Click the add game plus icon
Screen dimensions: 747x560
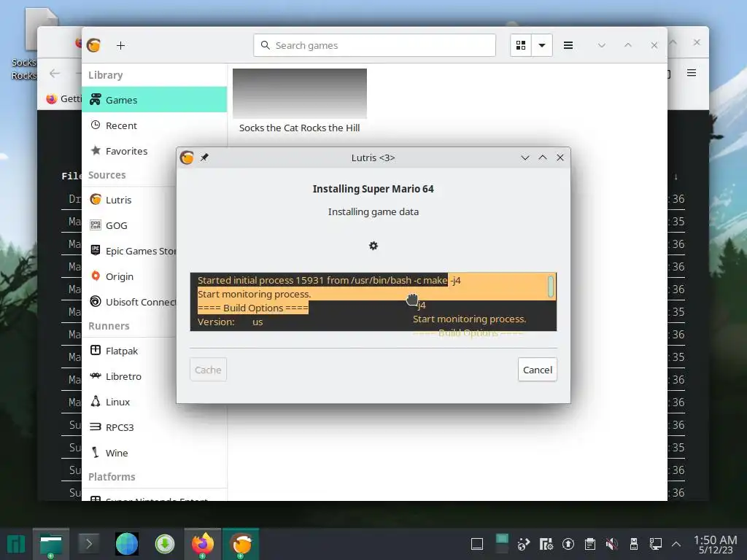(120, 45)
